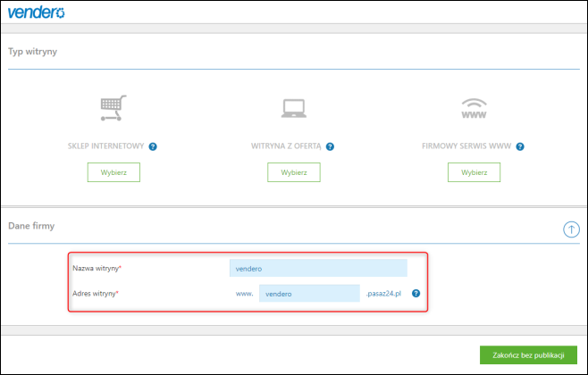Collapse Dane firmy section with up arrow
The image size is (588, 375).
571,229
